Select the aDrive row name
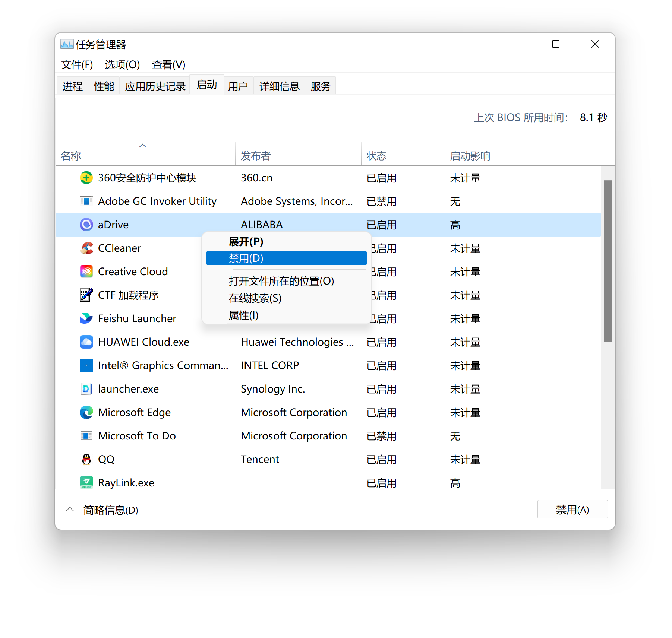Viewport: 672px width, 638px height. click(x=113, y=225)
